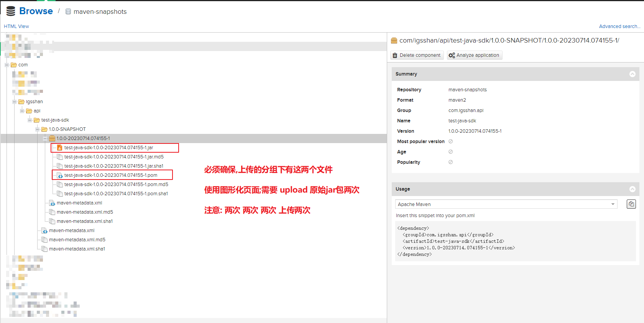The height and width of the screenshot is (323, 644).
Task: Click the pom file XML icon
Action: pyautogui.click(x=60, y=175)
